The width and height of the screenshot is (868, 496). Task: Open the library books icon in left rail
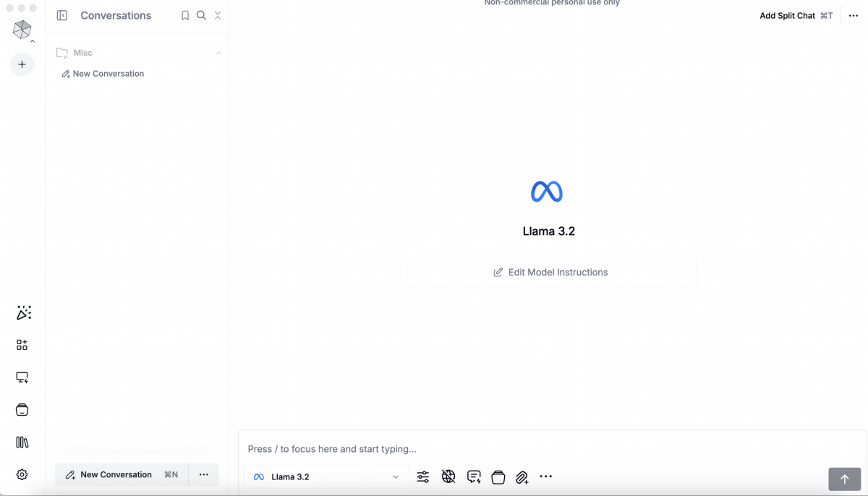[22, 442]
